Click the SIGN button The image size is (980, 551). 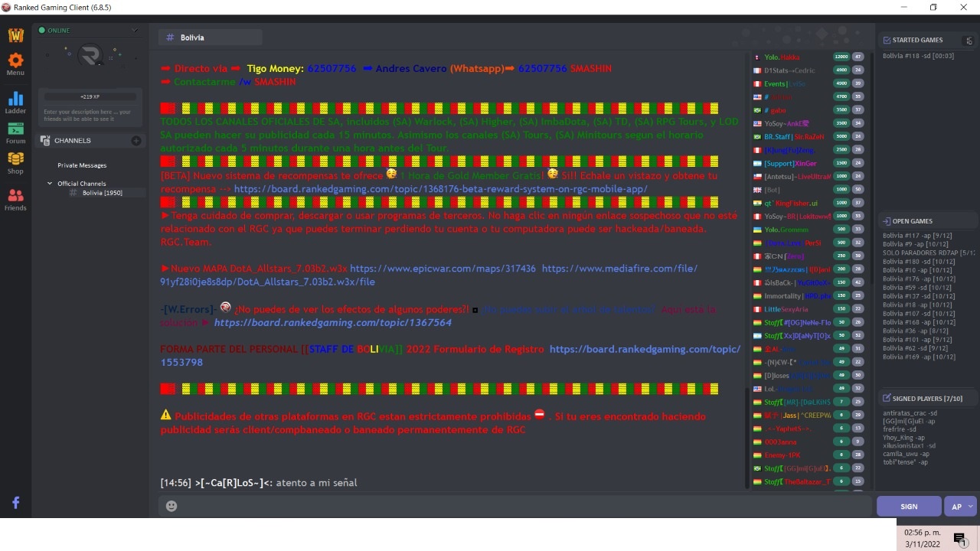point(909,507)
